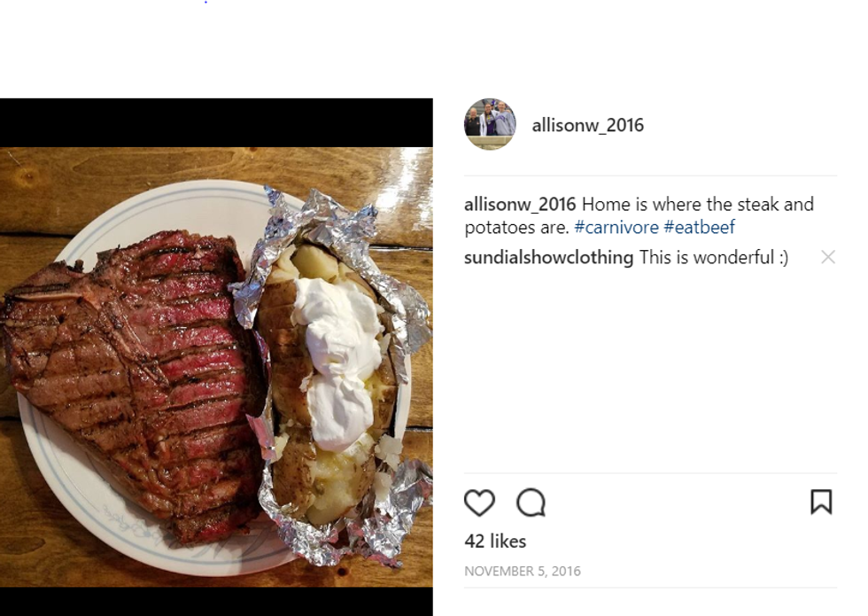868x616 pixels.
Task: Click the comment speech bubble icon
Action: point(531,503)
